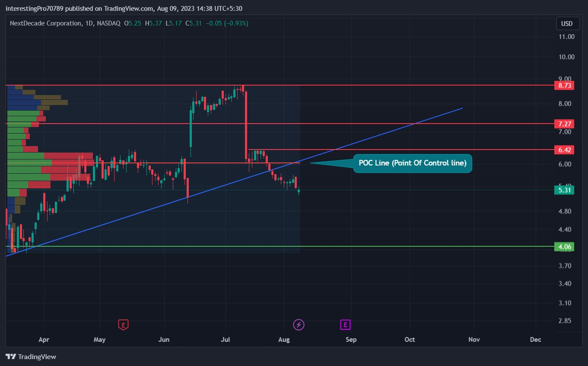The width and height of the screenshot is (588, 366).
Task: Click the Jul label on time axis
Action: (225, 340)
